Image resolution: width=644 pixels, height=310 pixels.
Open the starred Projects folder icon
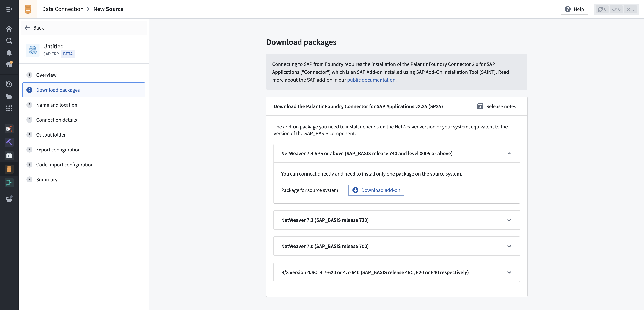coord(9,199)
